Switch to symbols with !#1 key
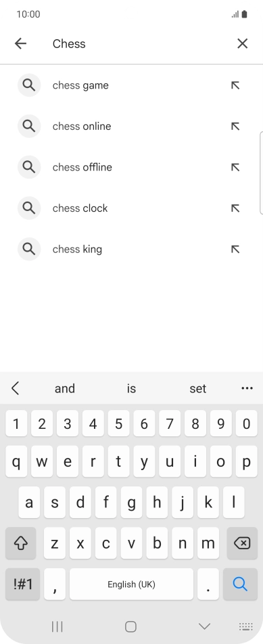263x644 pixels. [x=22, y=584]
